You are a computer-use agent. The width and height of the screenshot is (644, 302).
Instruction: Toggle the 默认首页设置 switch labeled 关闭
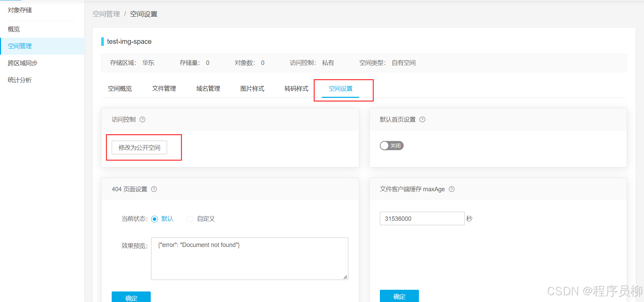pyautogui.click(x=392, y=146)
